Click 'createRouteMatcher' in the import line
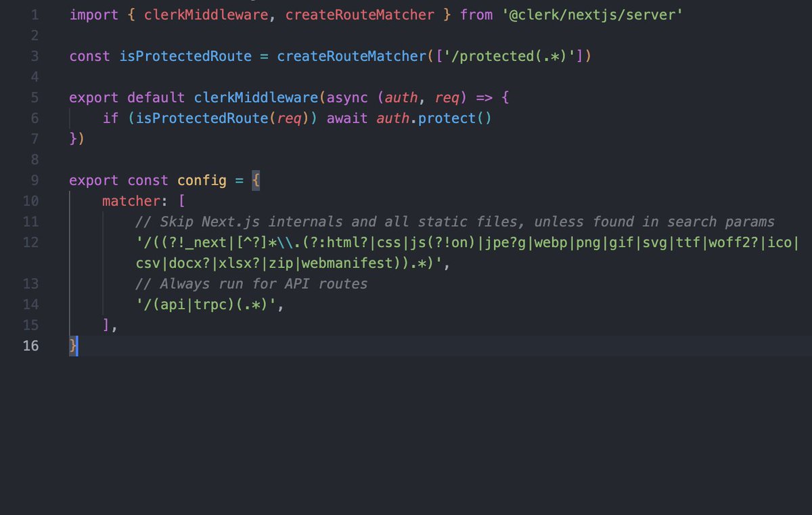The height and width of the screenshot is (515, 812). 360,14
